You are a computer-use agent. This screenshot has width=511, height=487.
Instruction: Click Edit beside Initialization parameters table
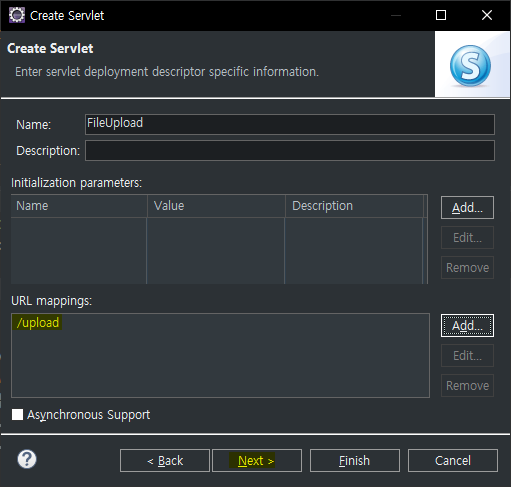pyautogui.click(x=467, y=238)
